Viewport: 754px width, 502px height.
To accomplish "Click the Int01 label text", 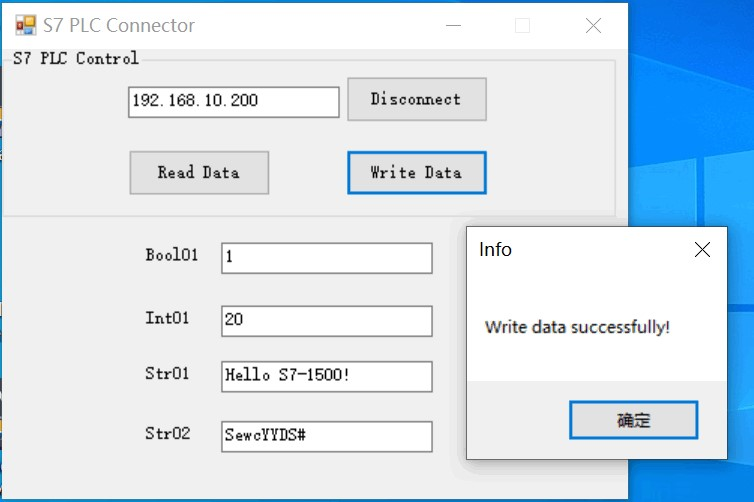I will click(167, 318).
